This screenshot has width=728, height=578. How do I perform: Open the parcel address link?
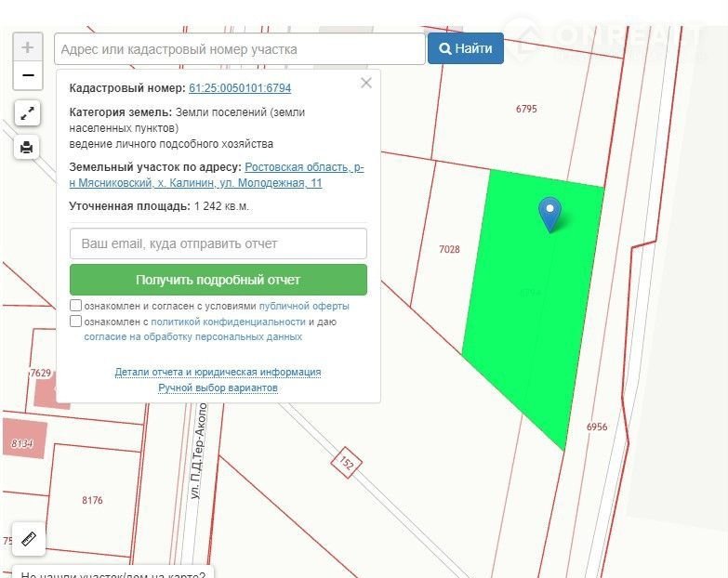tap(304, 168)
